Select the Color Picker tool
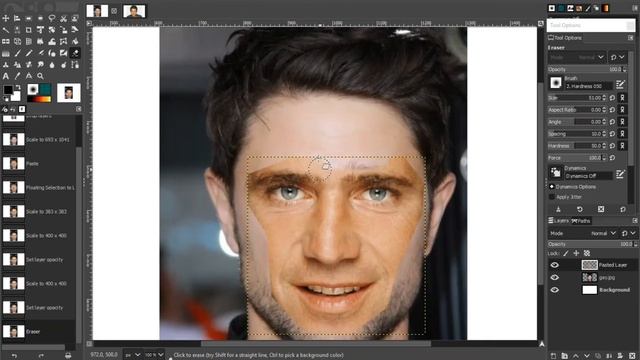Viewport: 640px width, 360px height. (17, 76)
